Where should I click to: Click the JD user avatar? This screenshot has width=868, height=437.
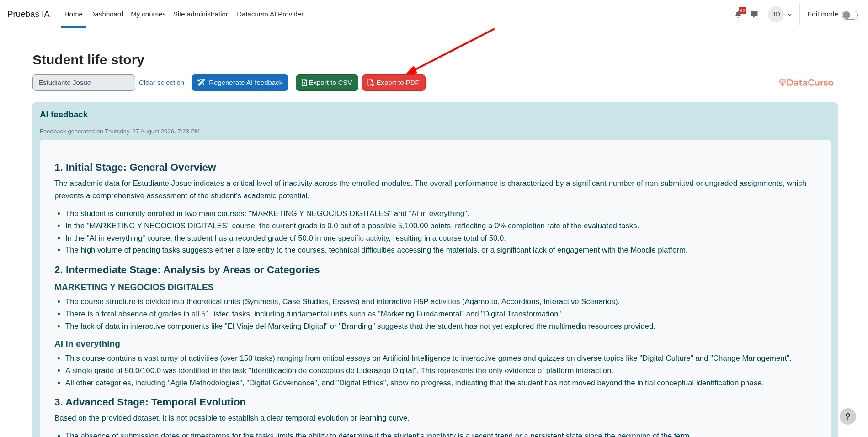coord(776,14)
